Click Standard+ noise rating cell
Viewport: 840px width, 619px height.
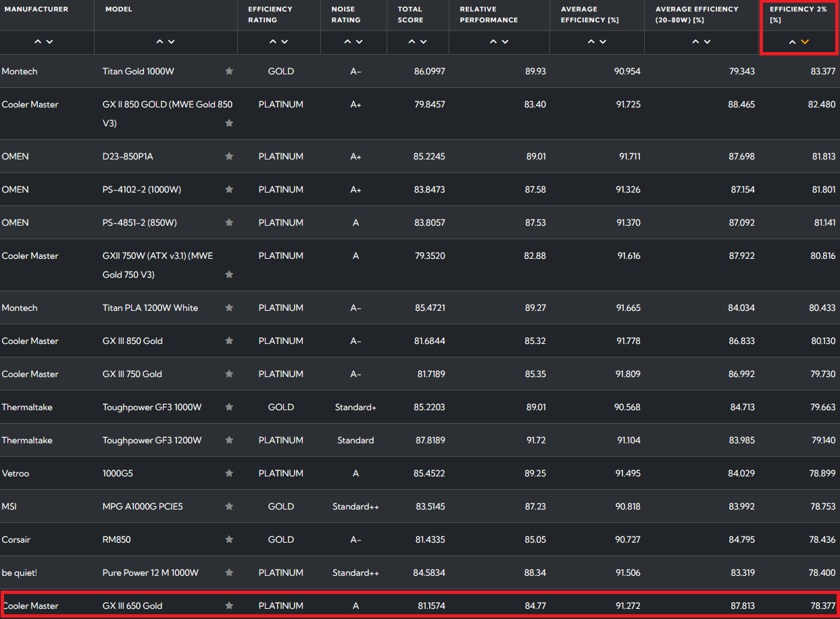tap(355, 407)
